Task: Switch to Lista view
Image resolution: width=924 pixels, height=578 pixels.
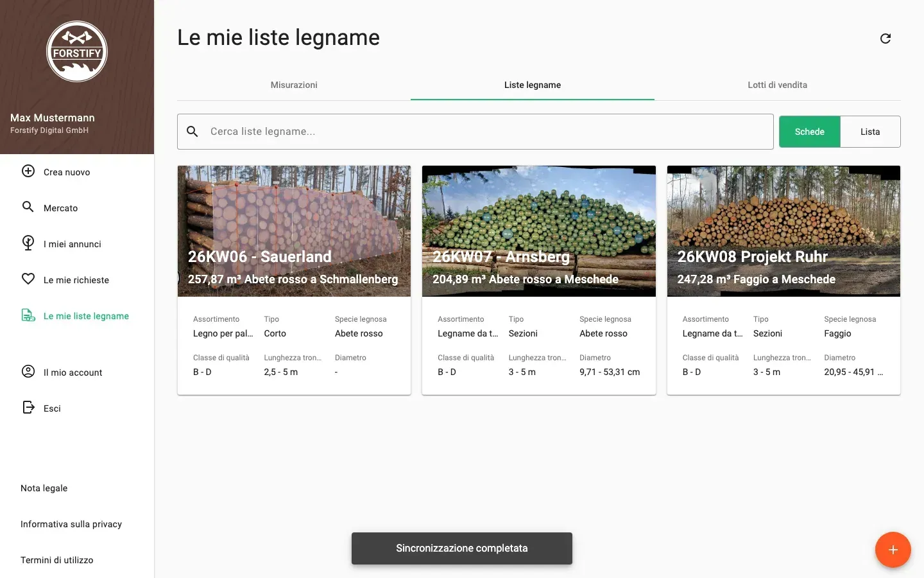Action: coord(870,132)
